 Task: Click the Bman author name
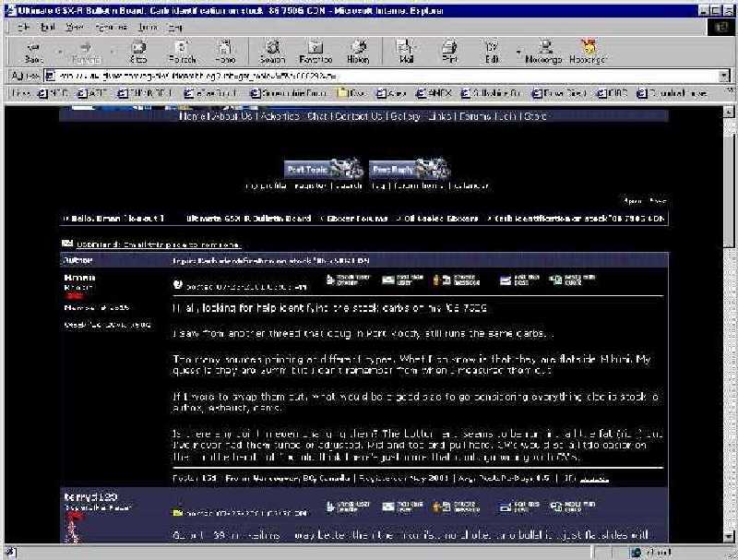click(79, 277)
